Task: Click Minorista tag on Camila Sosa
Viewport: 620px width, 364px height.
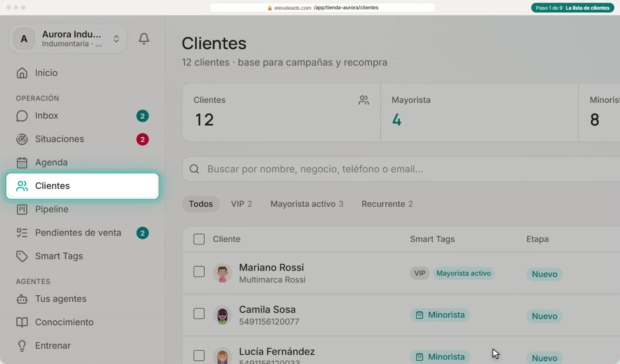Action: [x=440, y=315]
